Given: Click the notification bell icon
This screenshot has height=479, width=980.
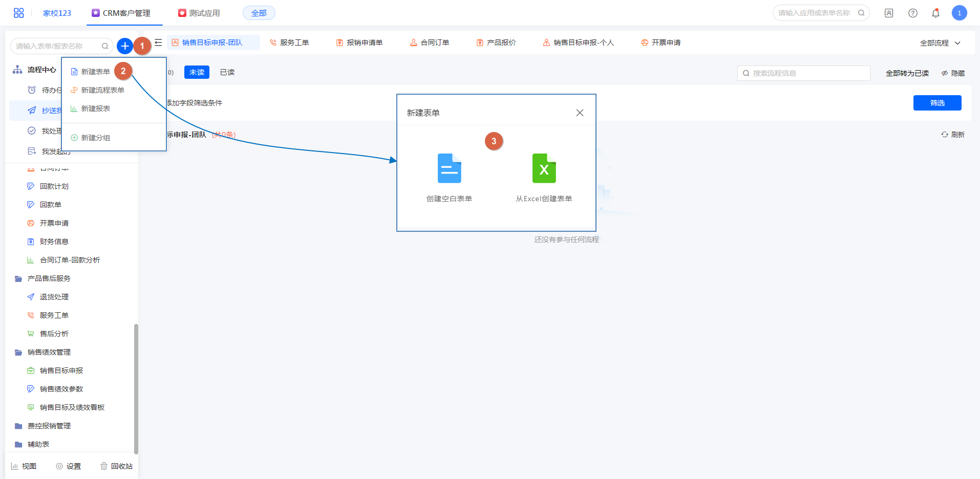Looking at the screenshot, I should 935,13.
